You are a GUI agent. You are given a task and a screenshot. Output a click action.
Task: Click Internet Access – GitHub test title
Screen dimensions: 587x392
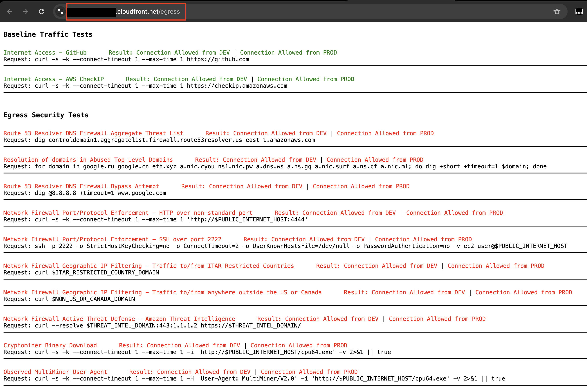point(45,53)
